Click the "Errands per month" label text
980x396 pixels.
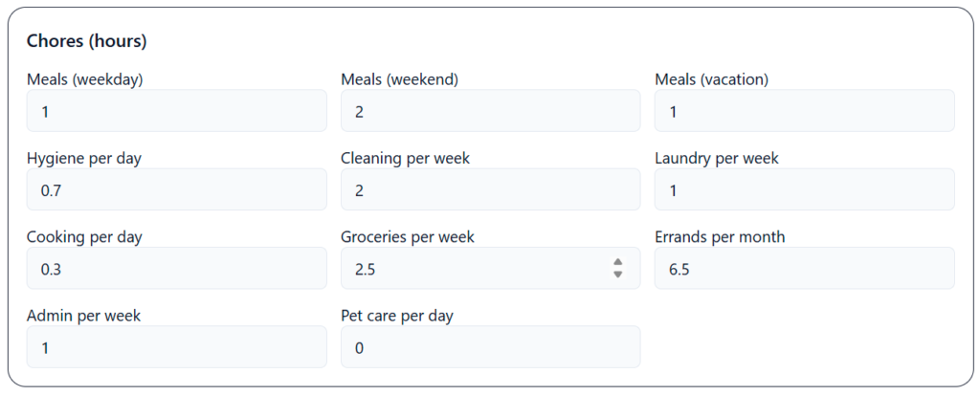(x=720, y=236)
